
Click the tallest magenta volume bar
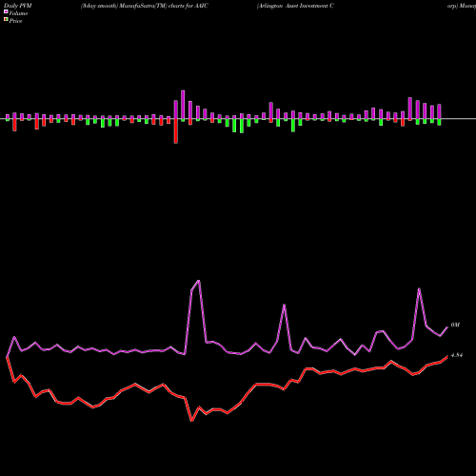pos(183,105)
